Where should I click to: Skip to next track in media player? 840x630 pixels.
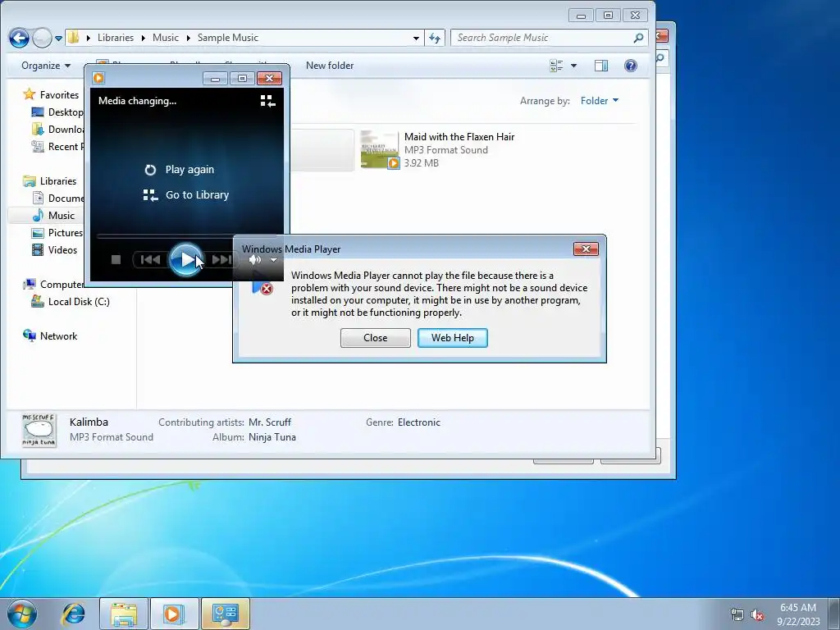pos(221,260)
